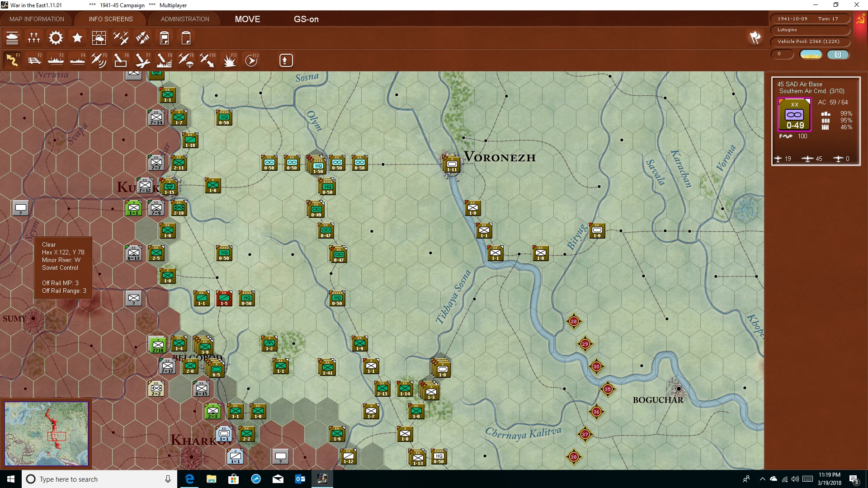Select Air Recon mode F5
This screenshot has width=868, height=488.
[99, 60]
